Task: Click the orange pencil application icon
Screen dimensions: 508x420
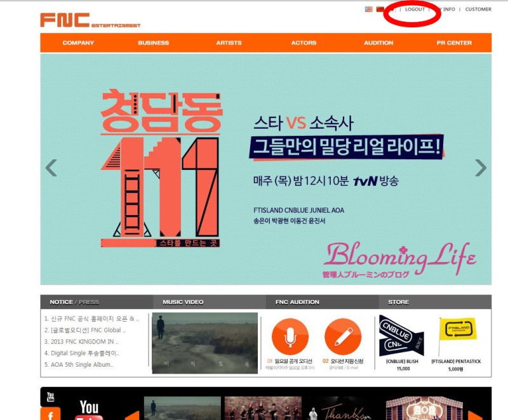Action: pos(343,336)
